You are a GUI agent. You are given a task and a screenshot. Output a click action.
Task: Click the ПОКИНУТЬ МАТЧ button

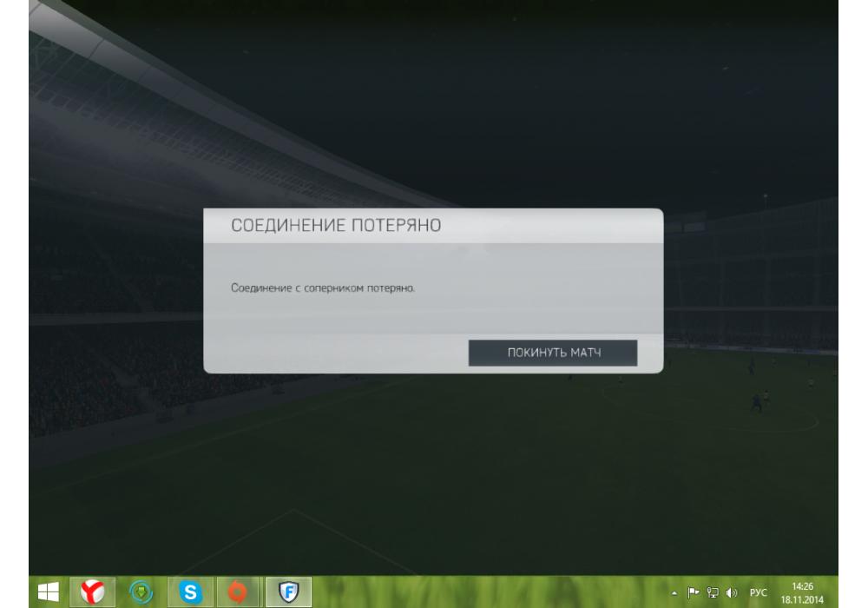[552, 353]
